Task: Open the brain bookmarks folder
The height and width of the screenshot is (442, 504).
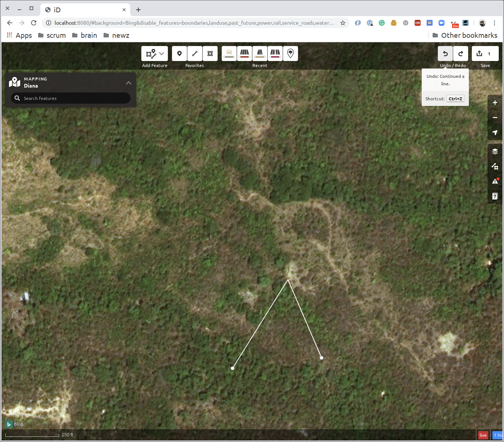Action: (x=84, y=35)
